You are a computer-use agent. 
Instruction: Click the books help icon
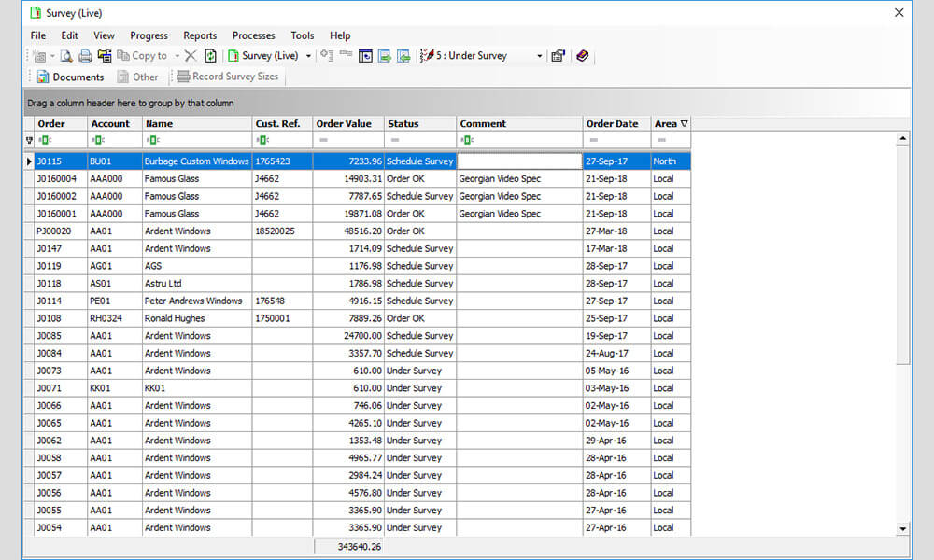pyautogui.click(x=582, y=56)
